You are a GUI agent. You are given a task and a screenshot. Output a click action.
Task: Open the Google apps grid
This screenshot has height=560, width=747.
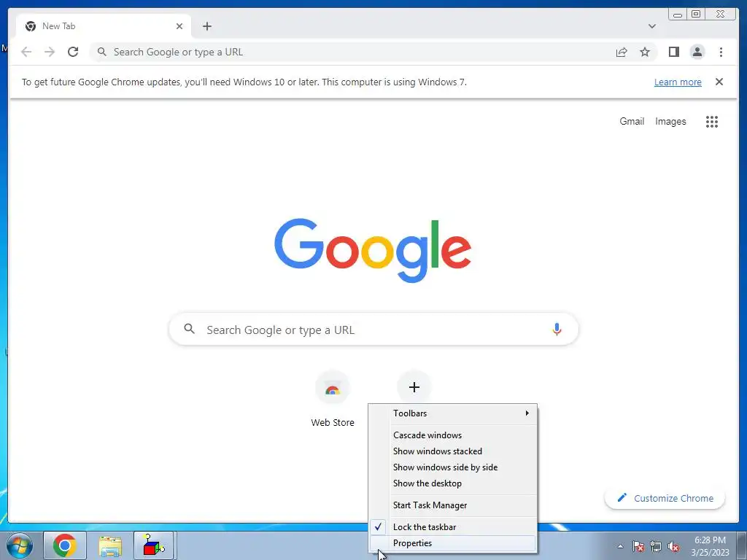(712, 122)
